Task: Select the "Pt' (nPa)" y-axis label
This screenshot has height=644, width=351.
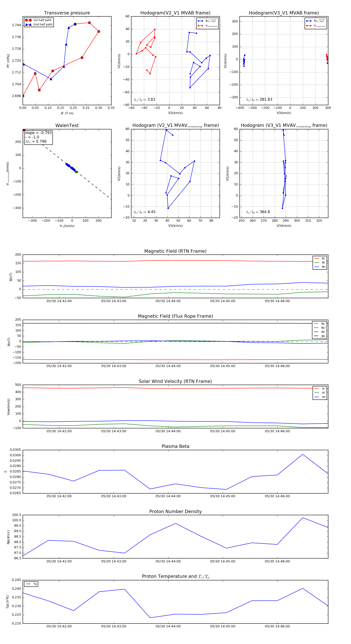Action: coord(8,61)
